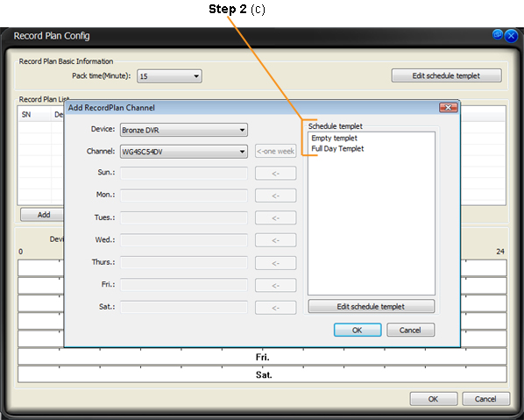524x420 pixels.
Task: Click the blue restore icon in title bar
Action: point(498,34)
